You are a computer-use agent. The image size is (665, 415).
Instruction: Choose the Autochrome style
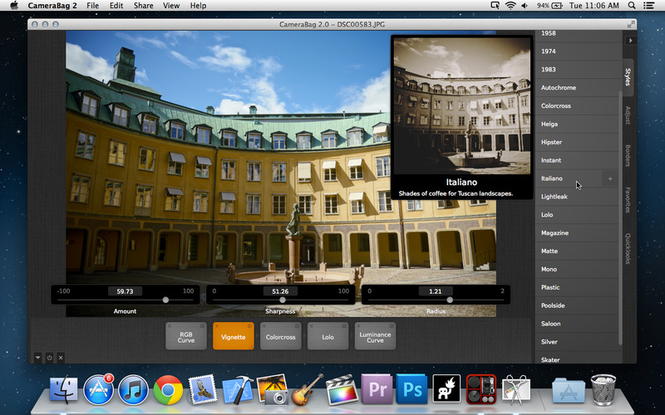pos(576,88)
